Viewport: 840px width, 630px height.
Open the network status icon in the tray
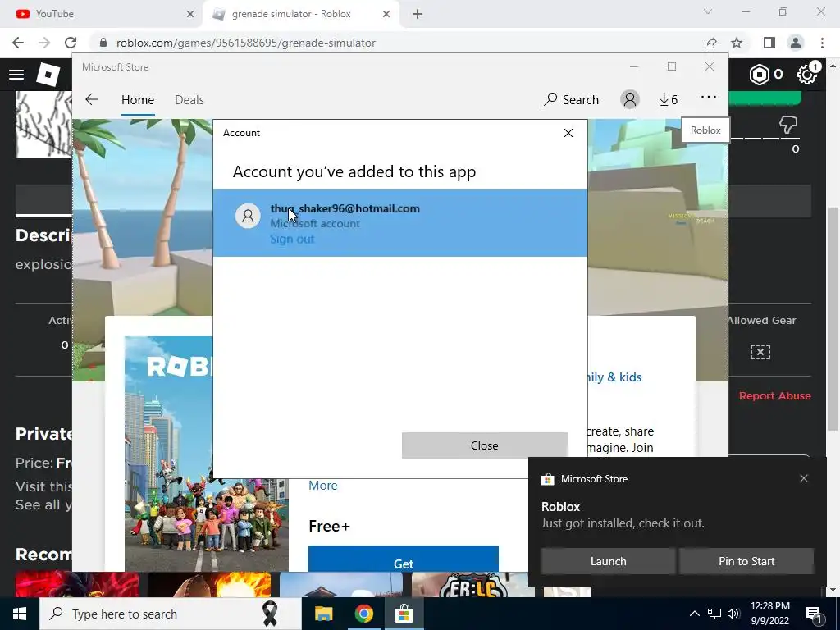tap(714, 614)
